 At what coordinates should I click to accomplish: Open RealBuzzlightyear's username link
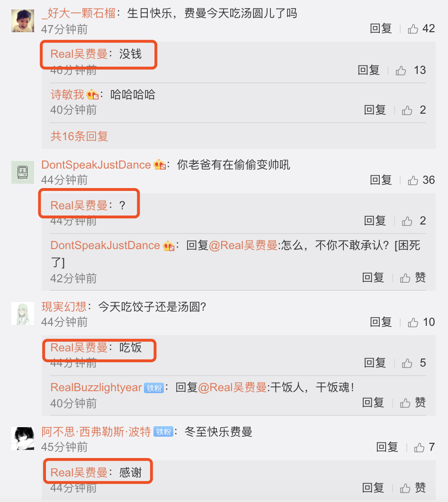(x=96, y=388)
